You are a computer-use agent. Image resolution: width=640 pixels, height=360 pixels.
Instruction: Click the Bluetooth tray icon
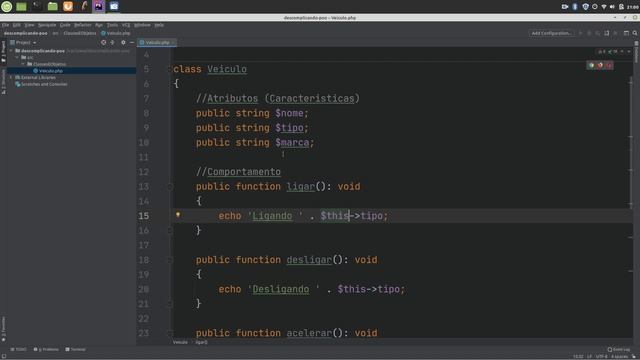[575, 7]
